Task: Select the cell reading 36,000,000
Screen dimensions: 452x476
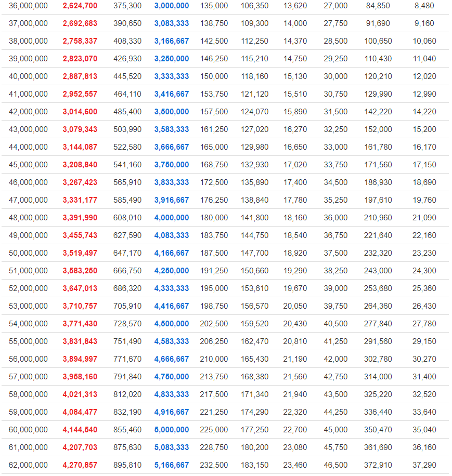Action: tap(28, 6)
